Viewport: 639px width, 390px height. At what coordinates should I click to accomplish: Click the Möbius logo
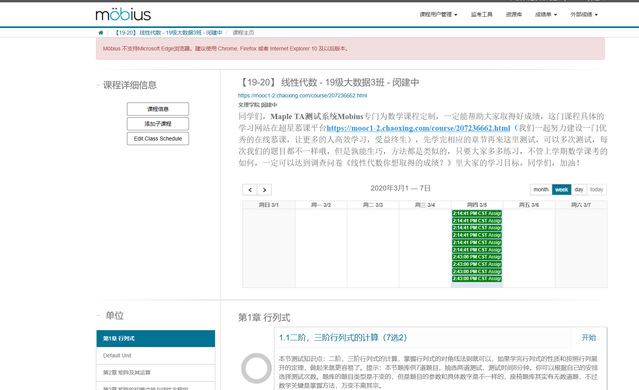pos(123,15)
